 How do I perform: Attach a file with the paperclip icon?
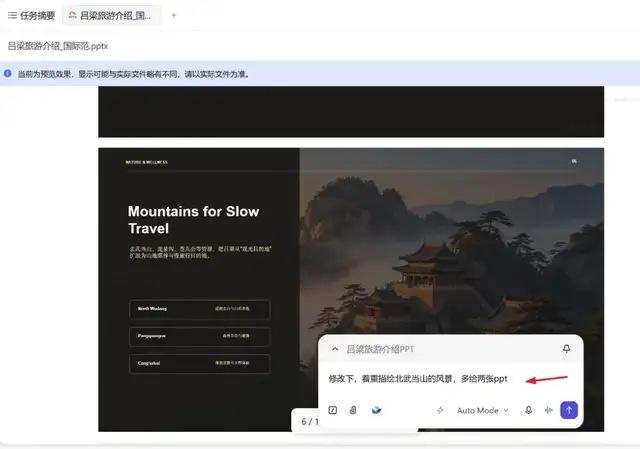(x=353, y=410)
